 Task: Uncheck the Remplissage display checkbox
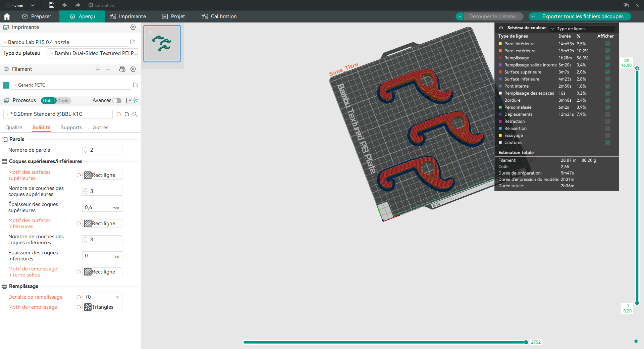pyautogui.click(x=608, y=58)
